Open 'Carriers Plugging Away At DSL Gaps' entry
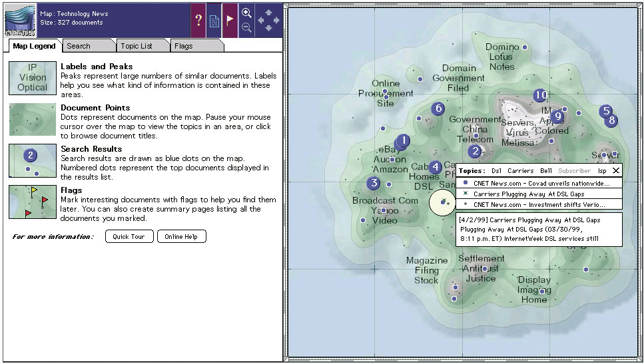The height and width of the screenshot is (364, 644). click(539, 194)
